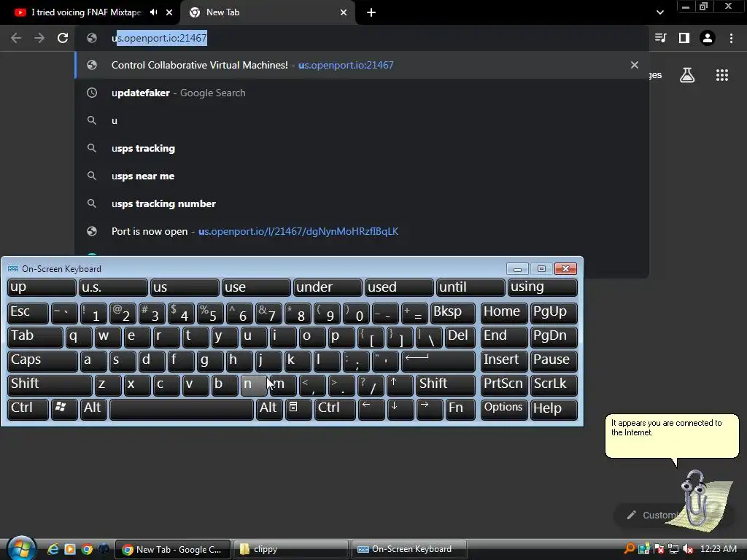The image size is (747, 560).
Task: Click the PrtScn key
Action: point(504,385)
